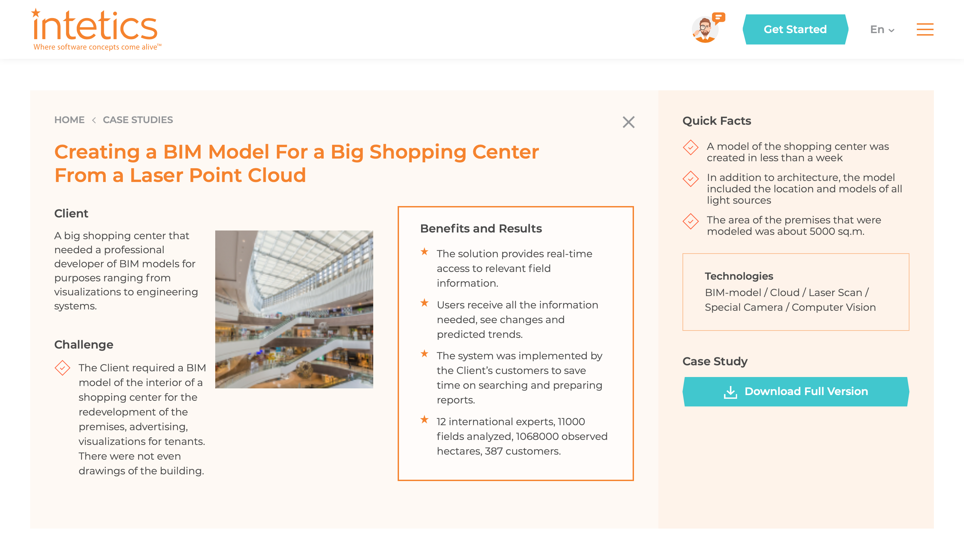The height and width of the screenshot is (560, 964).
Task: Click the 'Technologies' heading
Action: point(739,276)
